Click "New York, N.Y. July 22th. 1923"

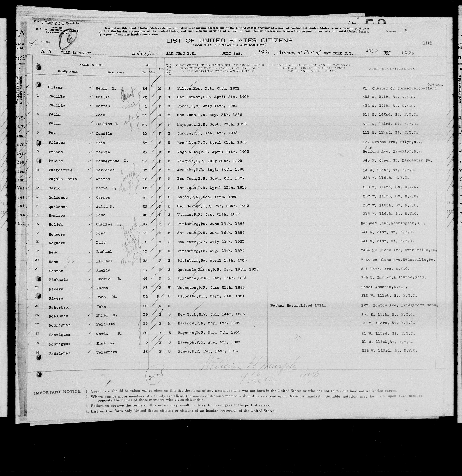coord(211,242)
